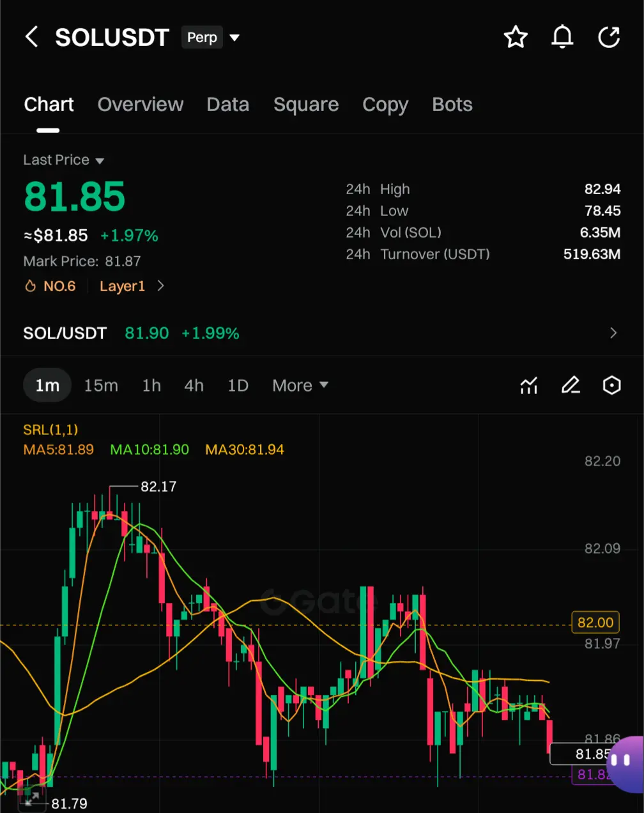The width and height of the screenshot is (644, 813).
Task: Select the 1m timeframe
Action: 47,385
